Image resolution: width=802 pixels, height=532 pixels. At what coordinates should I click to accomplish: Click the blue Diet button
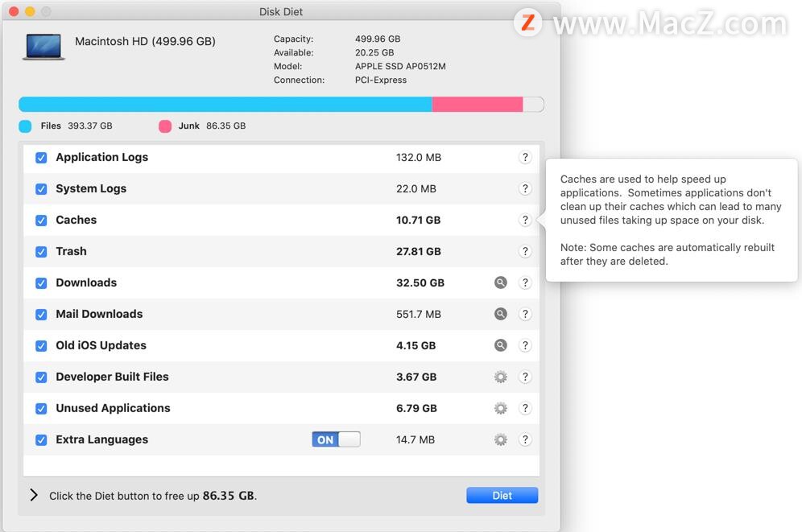pyautogui.click(x=502, y=495)
